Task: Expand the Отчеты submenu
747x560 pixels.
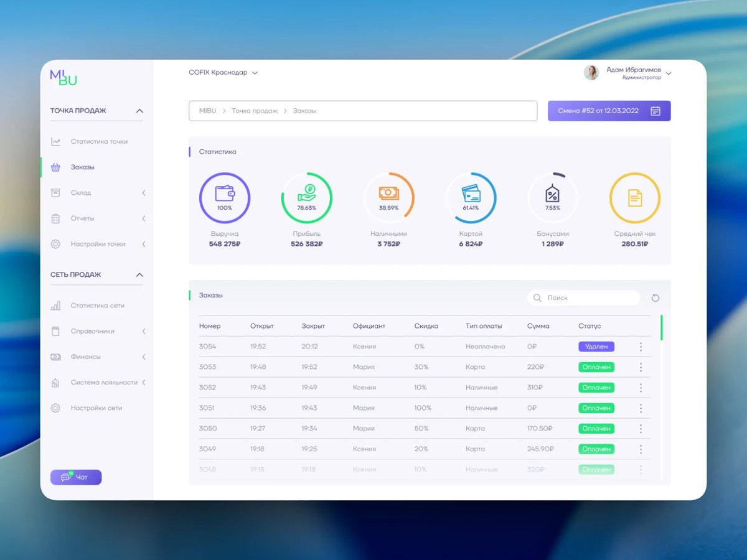Action: tap(144, 218)
